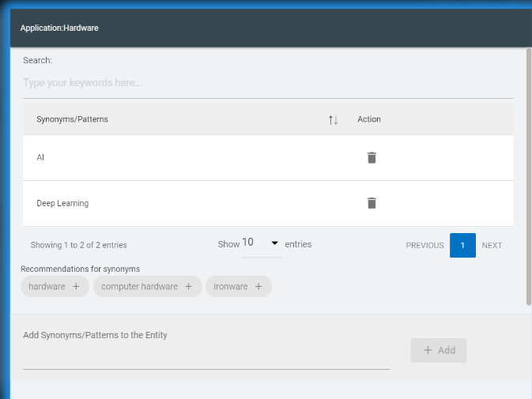Image resolution: width=532 pixels, height=399 pixels.
Task: Open the Show entries count dropdown
Action: pyautogui.click(x=262, y=244)
